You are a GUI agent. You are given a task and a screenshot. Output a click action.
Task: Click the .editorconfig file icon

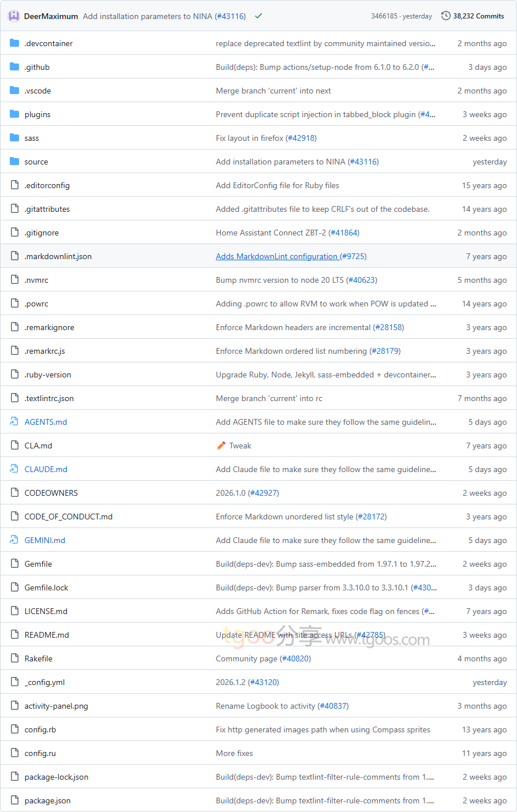tap(14, 185)
